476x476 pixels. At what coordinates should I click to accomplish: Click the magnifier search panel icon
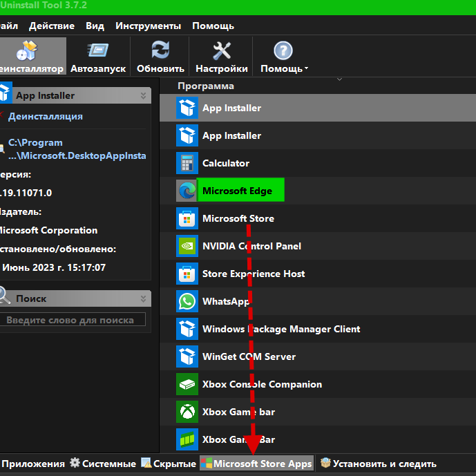click(x=5, y=295)
